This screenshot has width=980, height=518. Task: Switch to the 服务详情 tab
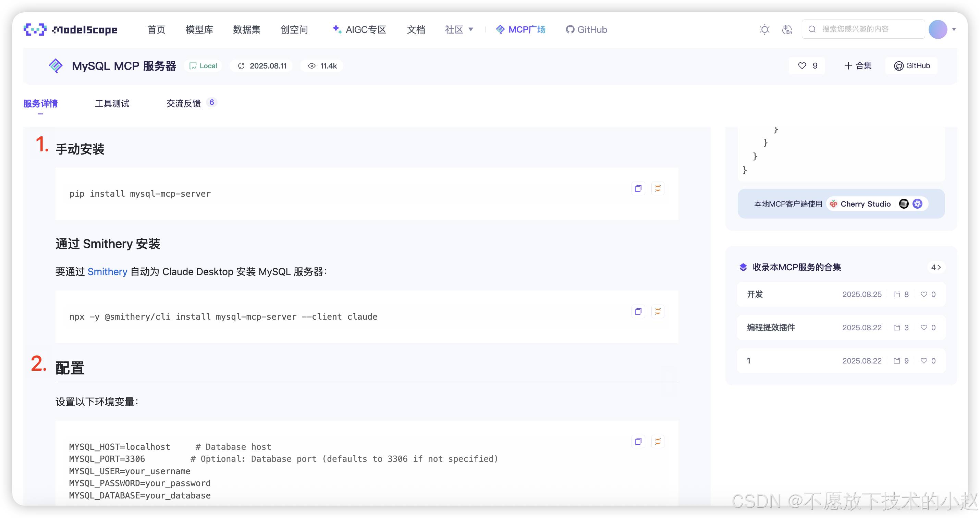point(40,103)
